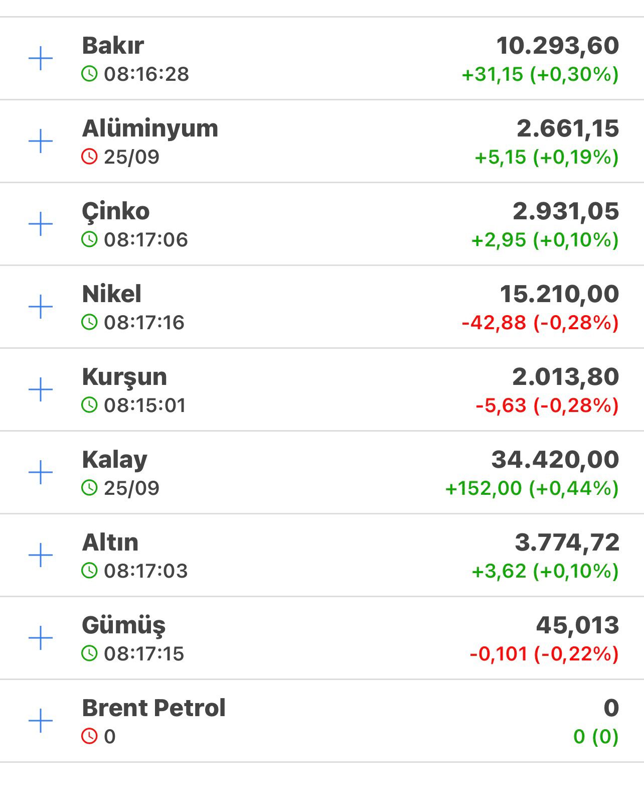Click the red clock icon under Brent Petrol

coord(89,736)
